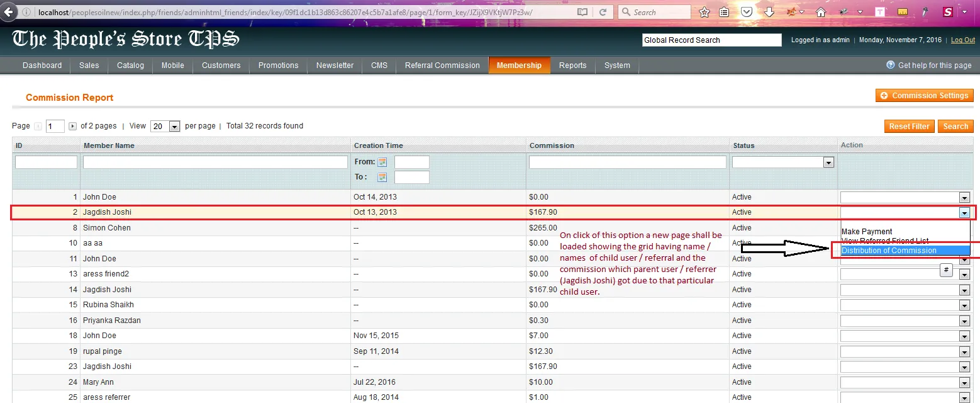This screenshot has width=980, height=403.
Task: Click the Member Name filter field
Action: point(215,162)
